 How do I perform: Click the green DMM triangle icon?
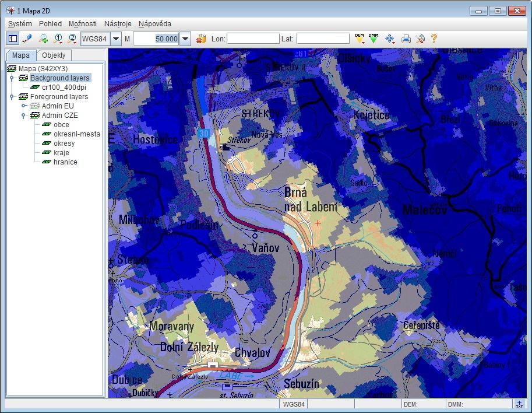[374, 38]
